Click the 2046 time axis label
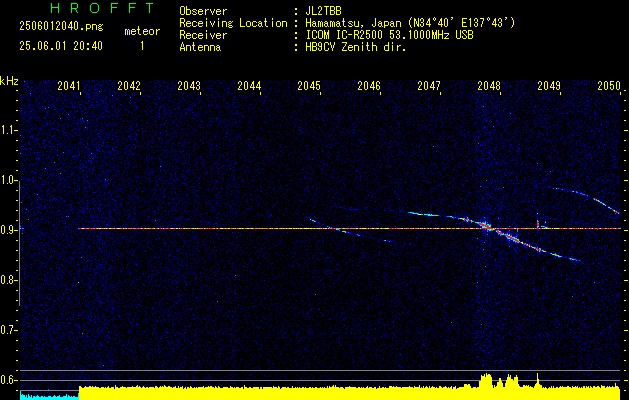 tap(369, 86)
